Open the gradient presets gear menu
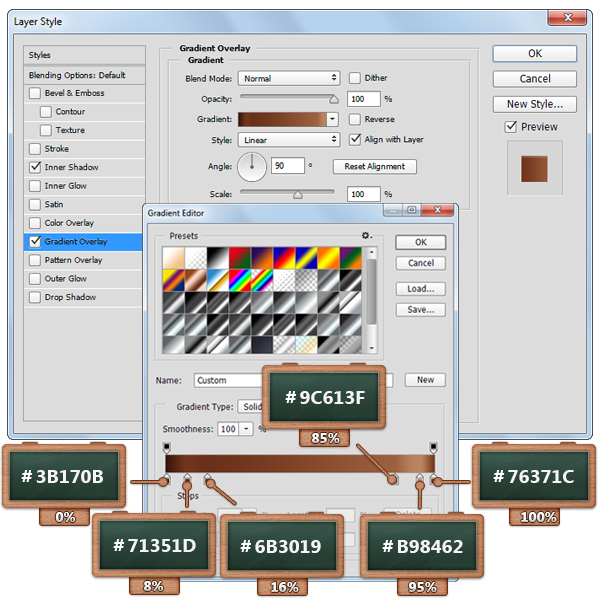This screenshot has width=600, height=600. point(366,236)
